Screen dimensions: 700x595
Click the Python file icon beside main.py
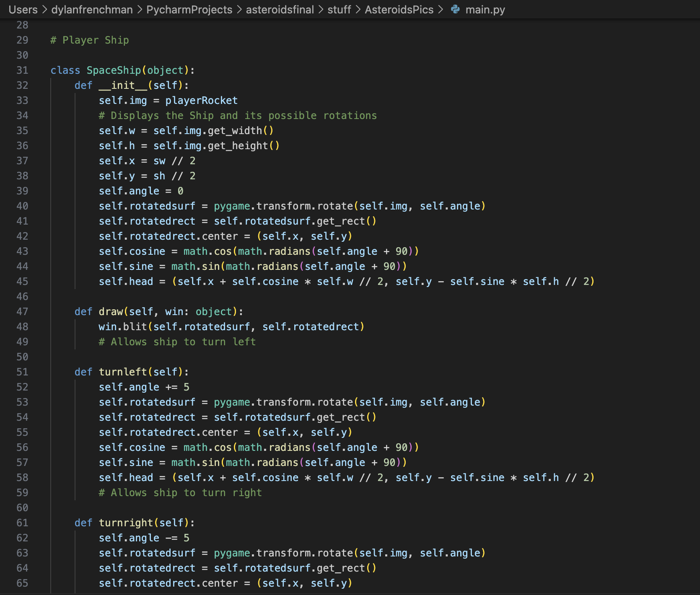(x=455, y=9)
